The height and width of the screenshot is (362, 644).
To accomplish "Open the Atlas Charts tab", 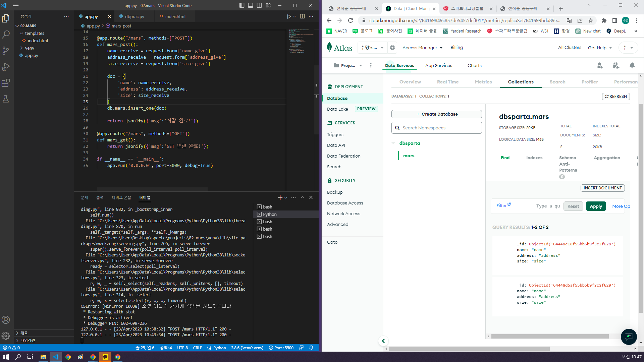I will (474, 66).
